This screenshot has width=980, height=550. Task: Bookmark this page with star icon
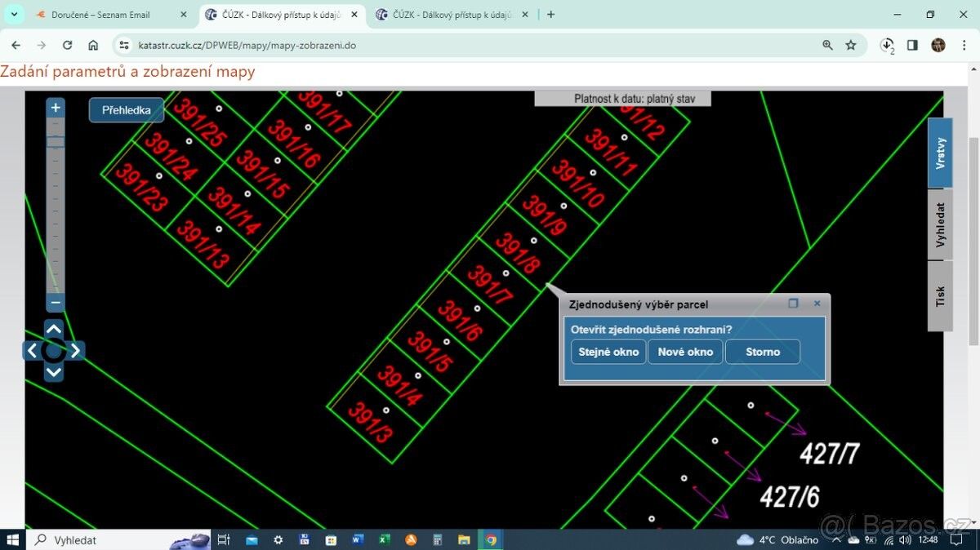tap(851, 46)
